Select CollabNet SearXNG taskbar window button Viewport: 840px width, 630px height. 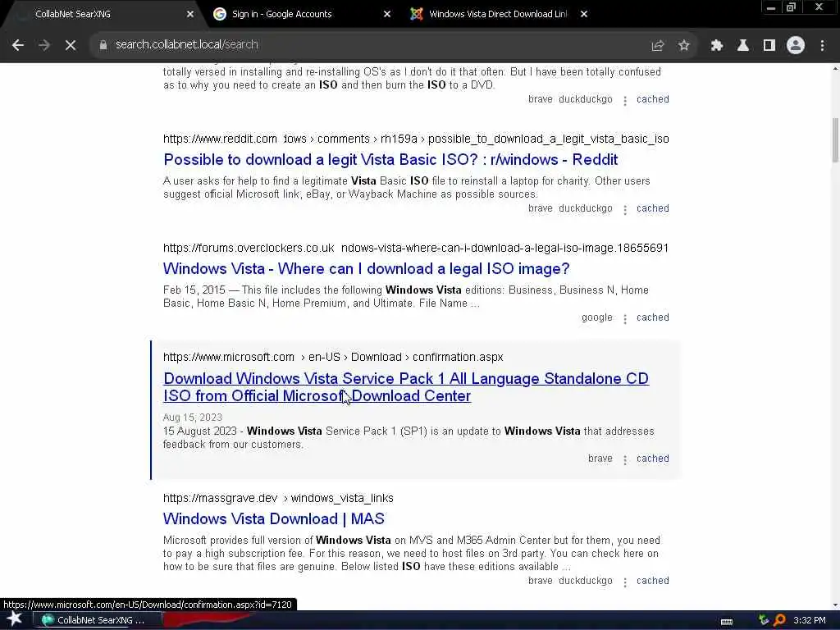(x=98, y=620)
